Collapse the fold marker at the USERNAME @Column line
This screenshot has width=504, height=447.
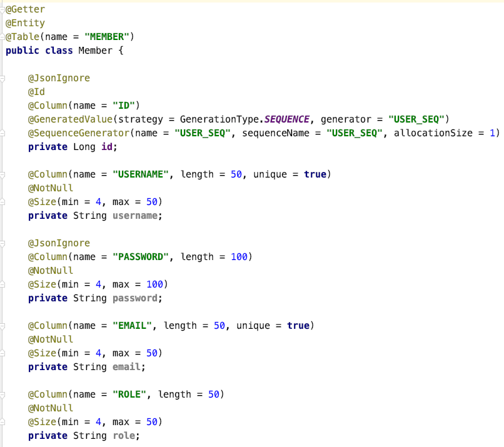coord(3,174)
